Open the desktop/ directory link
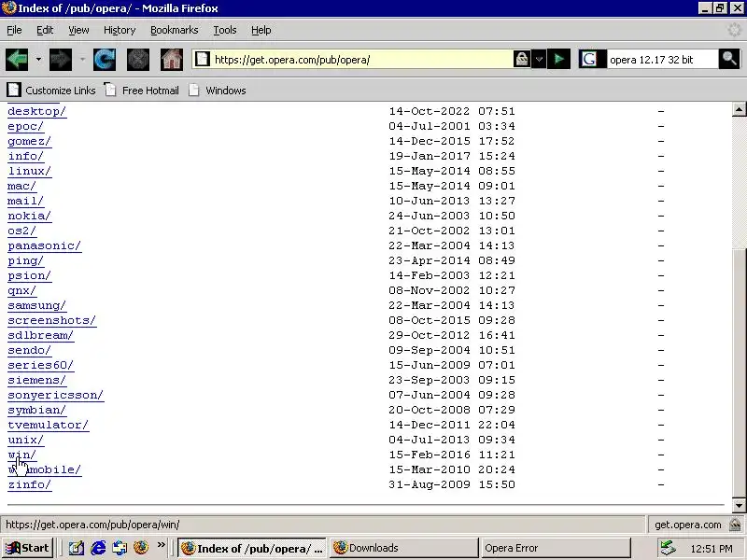The image size is (747, 560). pyautogui.click(x=37, y=111)
